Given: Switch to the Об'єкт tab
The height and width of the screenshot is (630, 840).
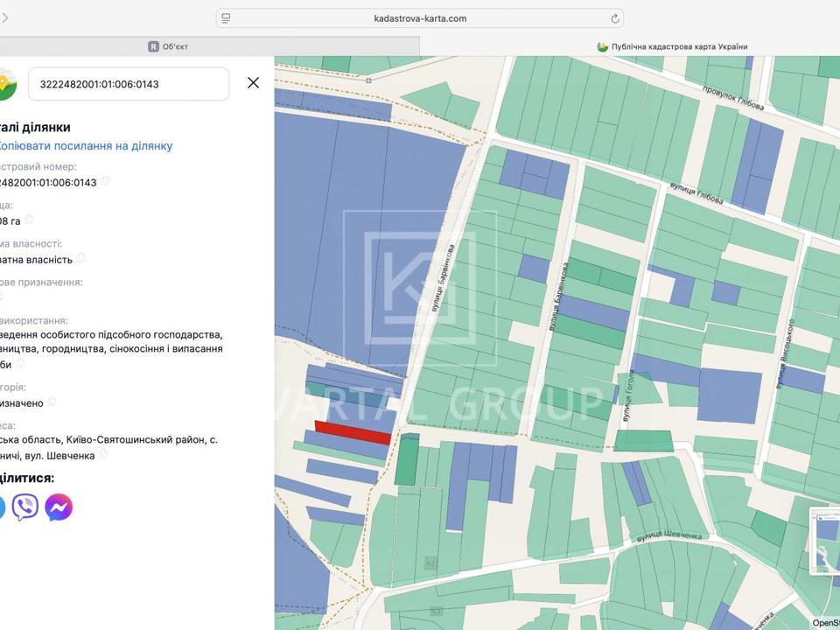Looking at the screenshot, I should tap(168, 46).
